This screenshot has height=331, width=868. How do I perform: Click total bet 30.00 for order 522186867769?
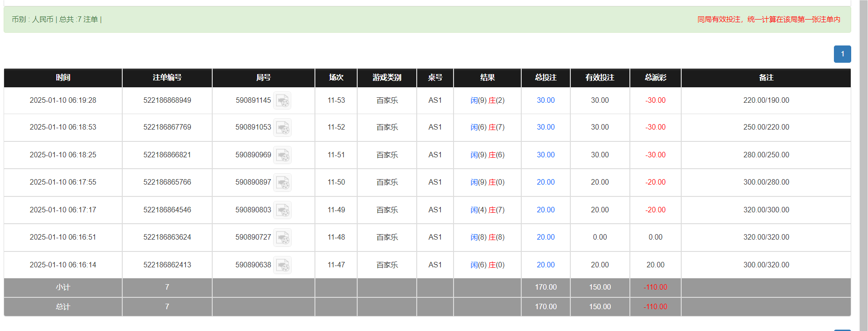pos(545,127)
